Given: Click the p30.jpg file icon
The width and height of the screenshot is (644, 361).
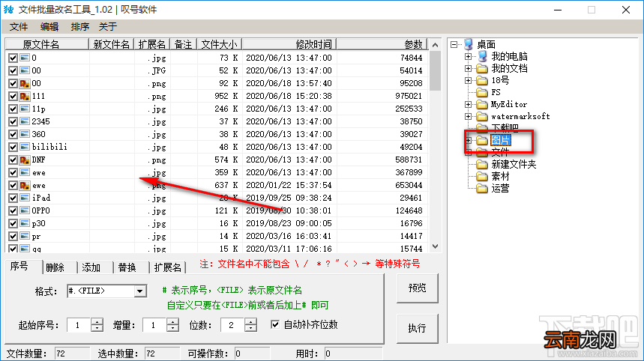Looking at the screenshot, I should click(25, 223).
